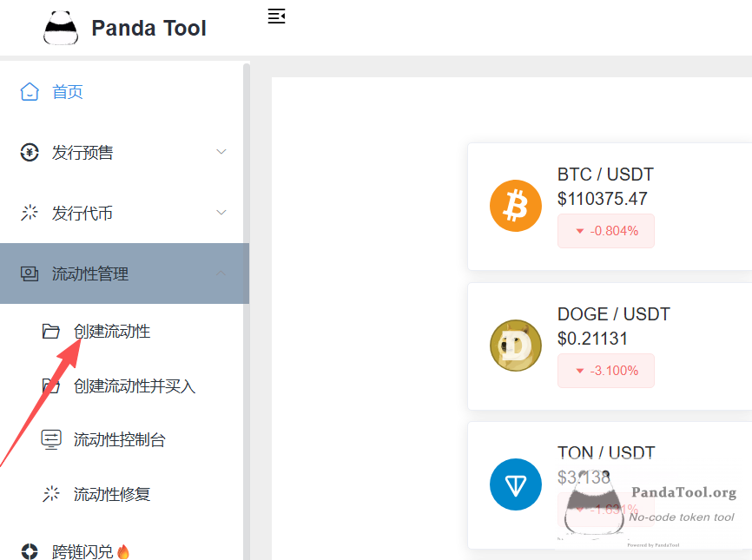Click the -0.804% change badge
The height and width of the screenshot is (560, 752).
tap(606, 231)
